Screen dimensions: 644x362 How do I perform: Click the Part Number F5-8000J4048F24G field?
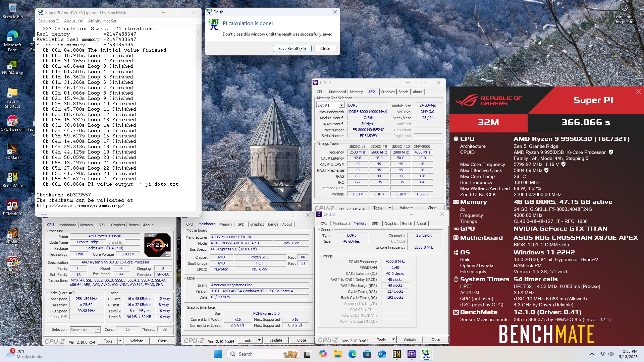(368, 130)
